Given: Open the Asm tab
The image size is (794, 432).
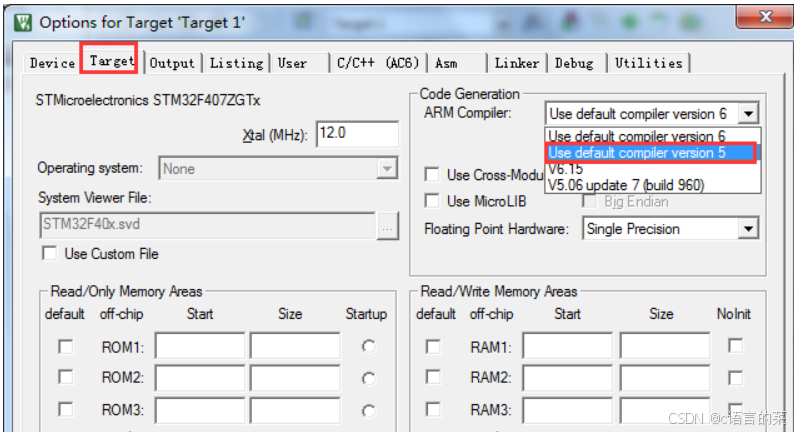Looking at the screenshot, I should tap(456, 63).
